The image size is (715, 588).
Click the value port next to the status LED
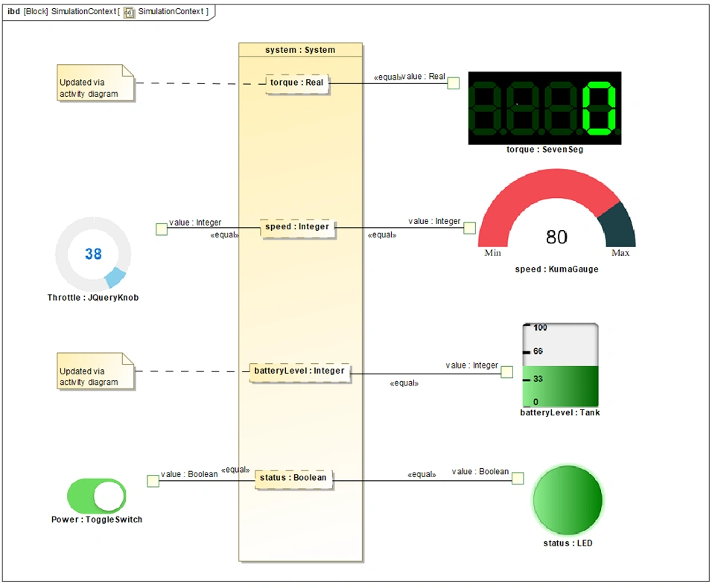pos(518,478)
